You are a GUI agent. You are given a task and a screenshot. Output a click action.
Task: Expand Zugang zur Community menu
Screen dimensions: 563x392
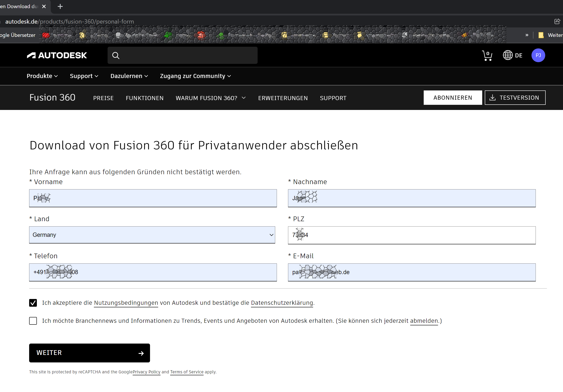tap(195, 76)
